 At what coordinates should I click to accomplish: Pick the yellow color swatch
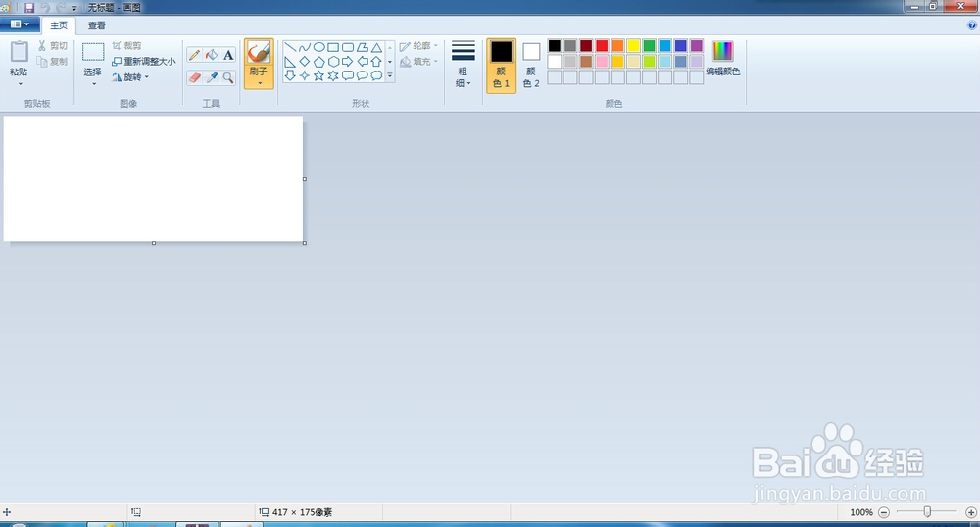(634, 46)
